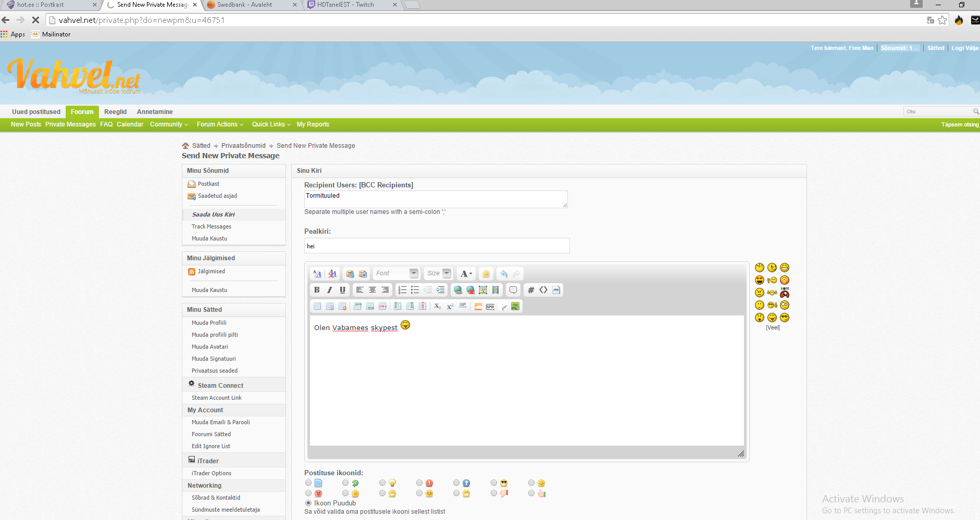The height and width of the screenshot is (520, 980).
Task: Underline the selected text
Action: click(x=342, y=290)
